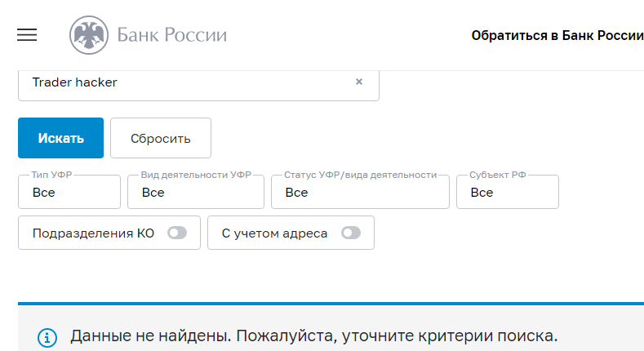
Task: Click the Данные не найдены message text
Action: pos(313,335)
